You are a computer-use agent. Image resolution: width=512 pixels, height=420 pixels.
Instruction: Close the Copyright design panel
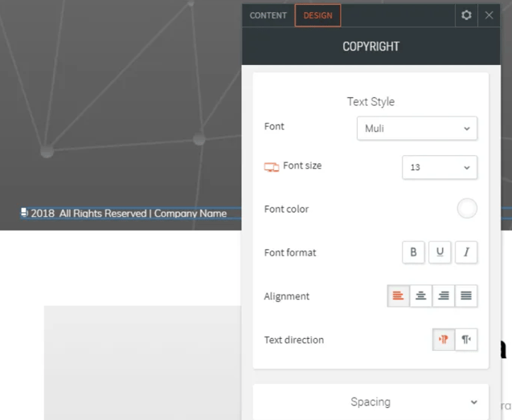tap(489, 15)
